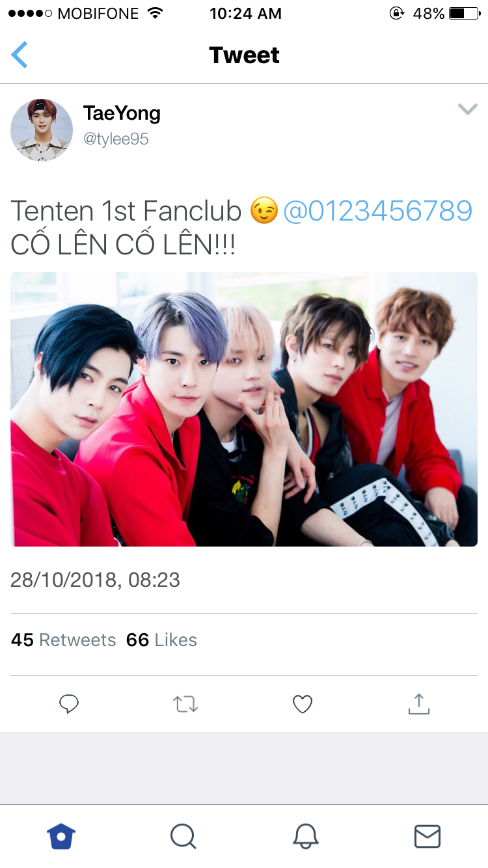This screenshot has width=488, height=868.
Task: Open the attached group photo
Action: [x=244, y=409]
